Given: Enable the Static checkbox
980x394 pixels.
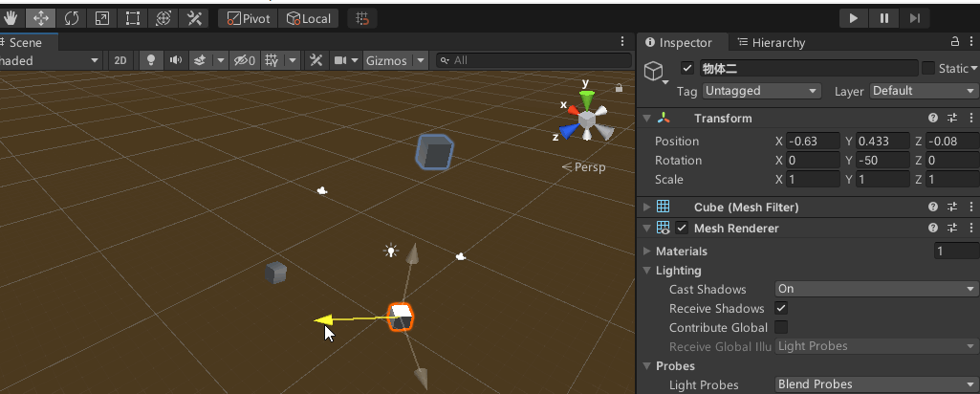Looking at the screenshot, I should click(928, 68).
